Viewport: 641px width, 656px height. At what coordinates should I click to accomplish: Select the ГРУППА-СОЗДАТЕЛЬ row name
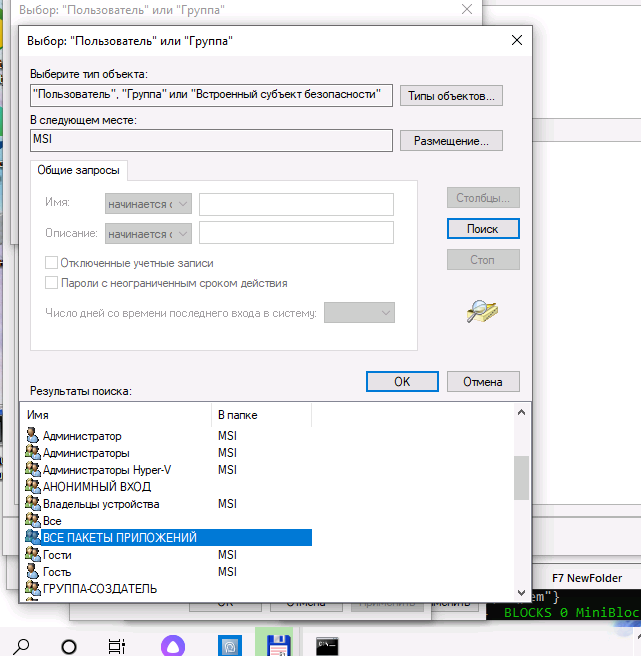coord(100,589)
